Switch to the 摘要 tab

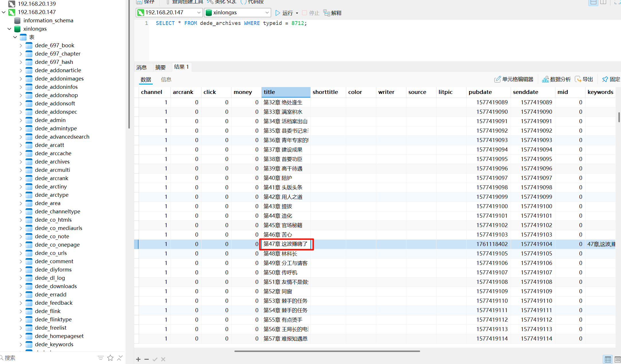coord(160,67)
